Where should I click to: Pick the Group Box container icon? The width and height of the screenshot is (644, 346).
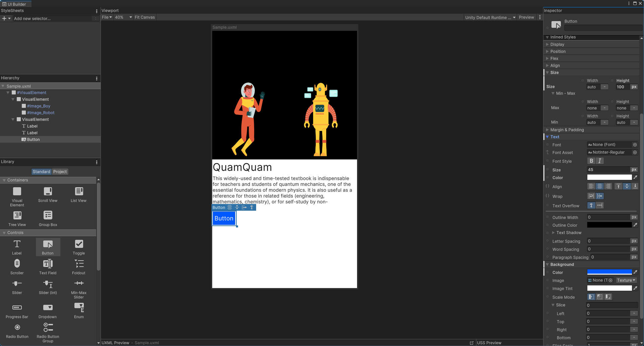point(48,215)
